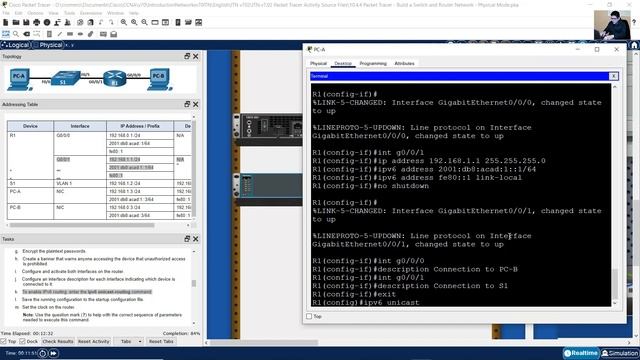The width and height of the screenshot is (640, 360).
Task: Add a simple PDU envelope icon
Action: tap(103, 34)
